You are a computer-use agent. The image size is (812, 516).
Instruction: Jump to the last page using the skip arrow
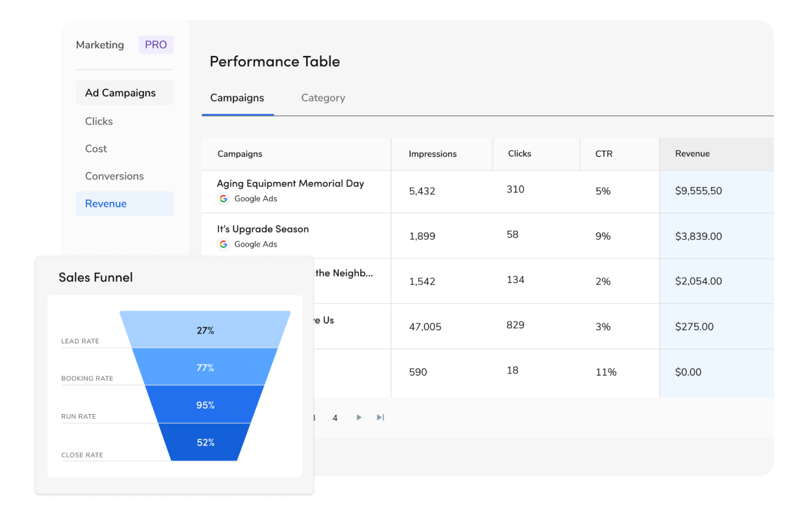pos(380,417)
